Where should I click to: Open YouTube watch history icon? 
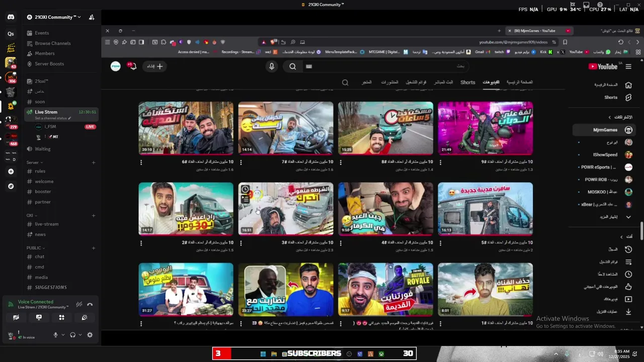[628, 249]
